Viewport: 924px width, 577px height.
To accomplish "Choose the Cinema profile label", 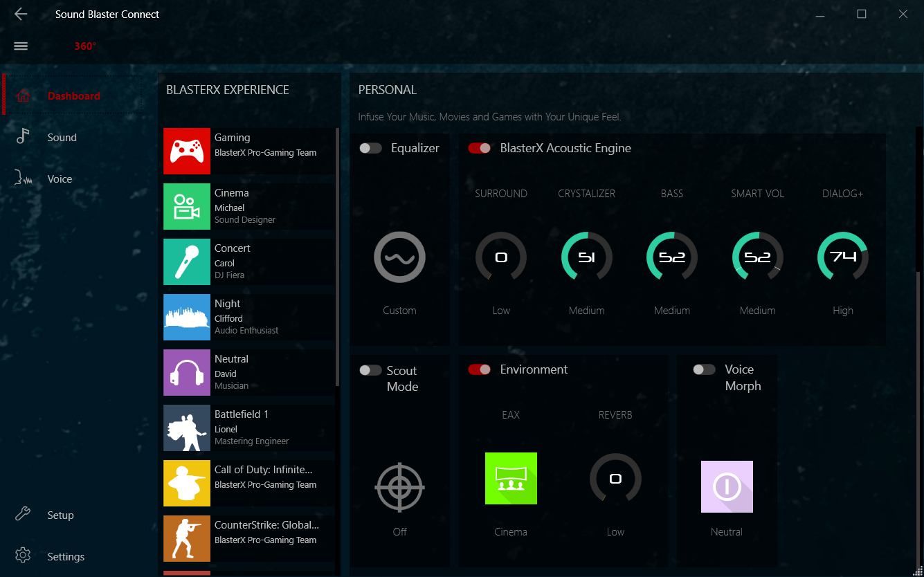I will [231, 193].
